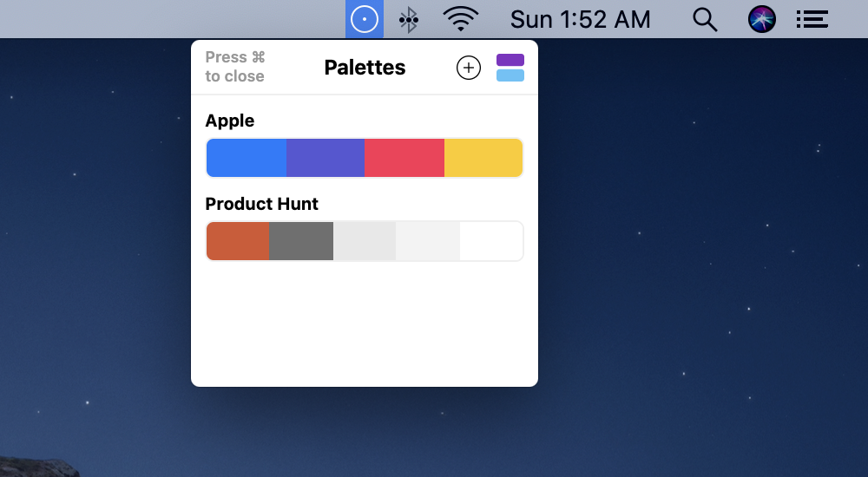The height and width of the screenshot is (477, 868).
Task: Open Notification Center list icon
Action: tap(812, 19)
